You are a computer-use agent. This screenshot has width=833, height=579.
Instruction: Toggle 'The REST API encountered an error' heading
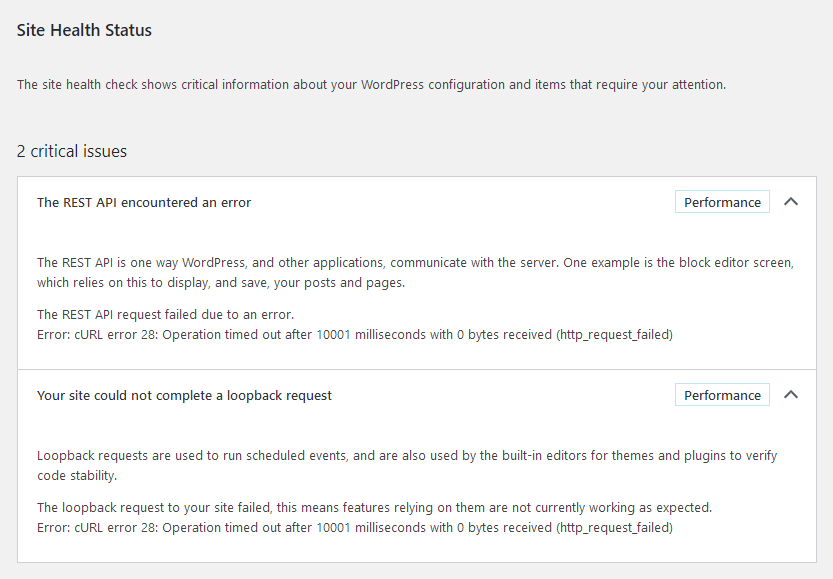[x=144, y=202]
